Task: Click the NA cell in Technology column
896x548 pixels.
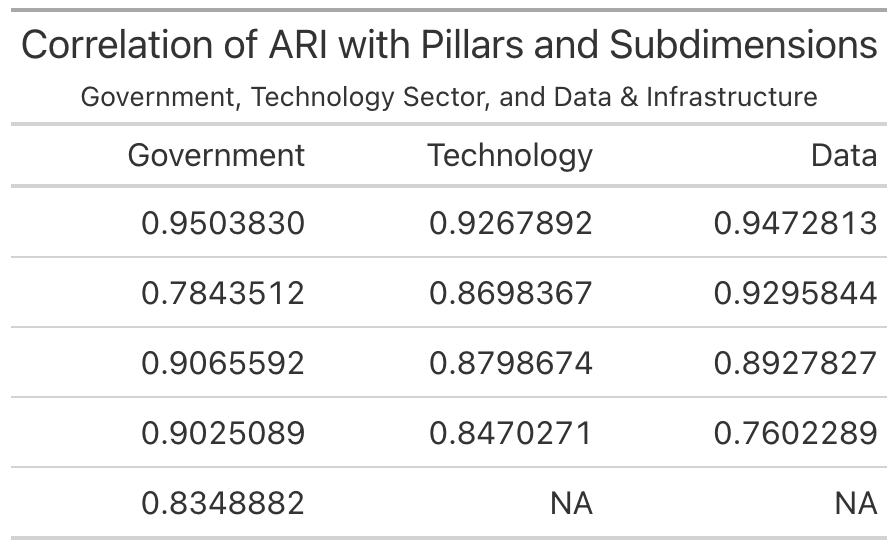Action: 571,503
